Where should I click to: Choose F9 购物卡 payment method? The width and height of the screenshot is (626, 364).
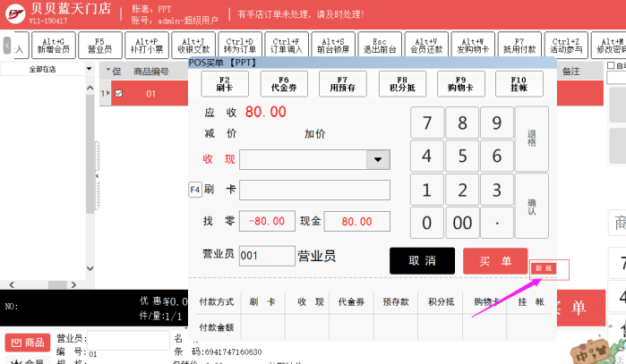460,84
